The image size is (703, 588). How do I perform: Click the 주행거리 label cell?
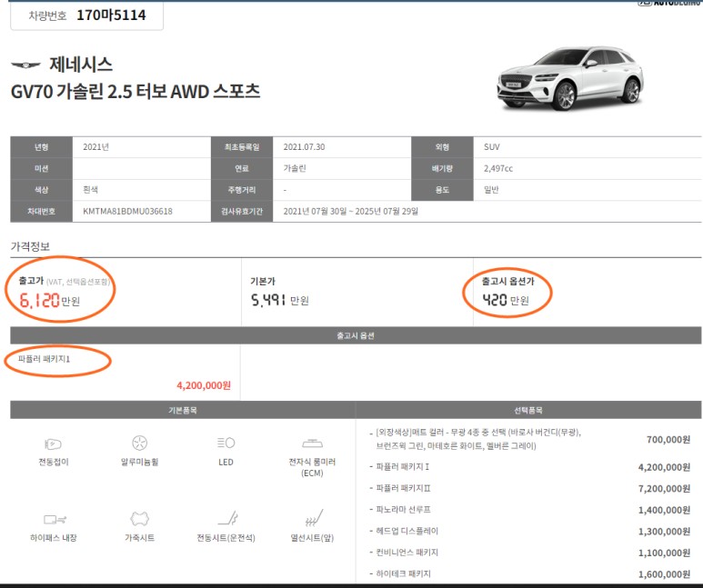(x=242, y=190)
